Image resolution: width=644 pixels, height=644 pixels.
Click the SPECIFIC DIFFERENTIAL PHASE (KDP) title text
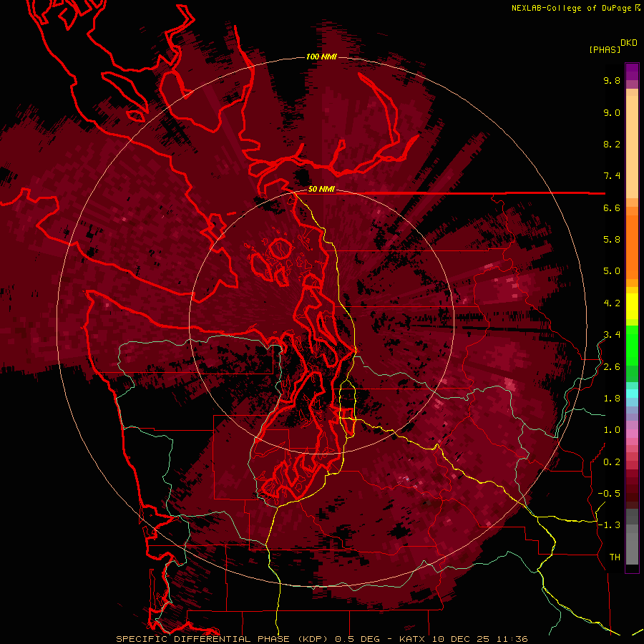(223, 639)
